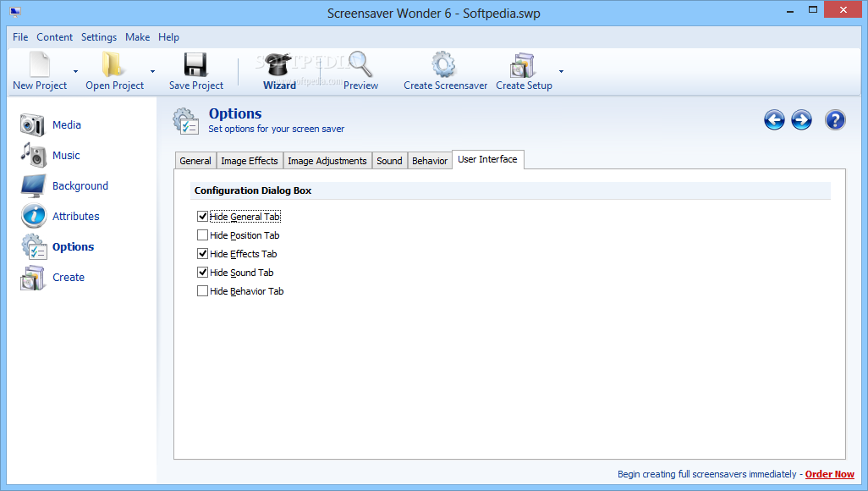This screenshot has height=491, width=868.
Task: Close the Screensaver Wonder window
Action: (843, 10)
